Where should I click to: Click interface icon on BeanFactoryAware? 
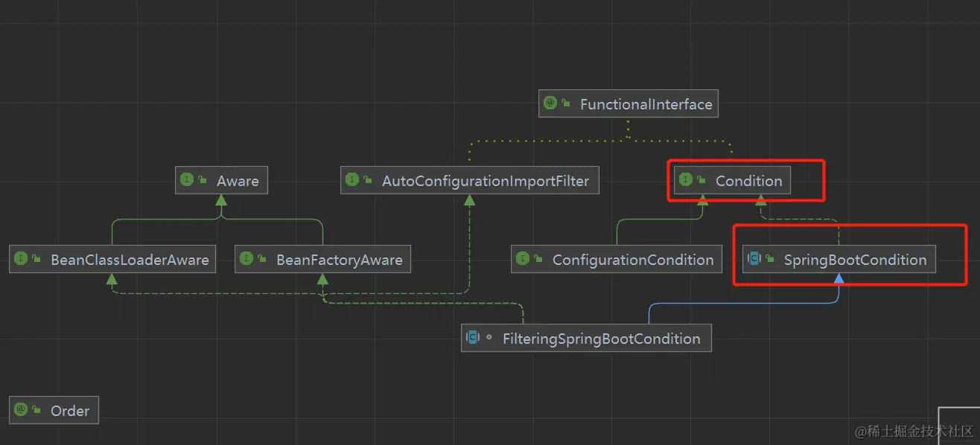pyautogui.click(x=246, y=259)
